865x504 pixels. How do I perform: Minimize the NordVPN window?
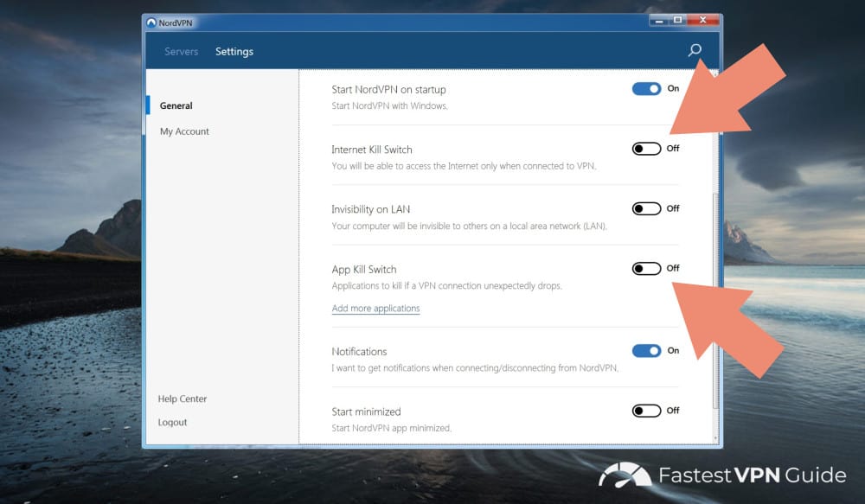coord(658,21)
